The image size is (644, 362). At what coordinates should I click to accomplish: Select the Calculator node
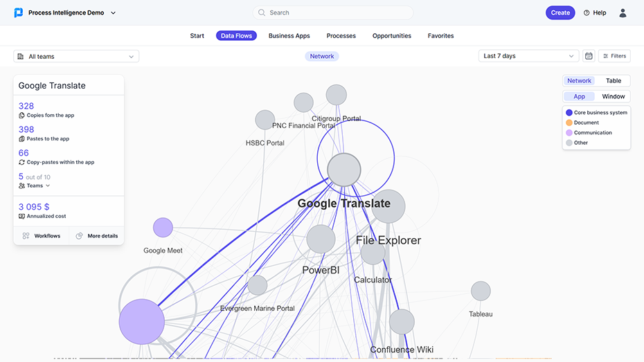373,253
